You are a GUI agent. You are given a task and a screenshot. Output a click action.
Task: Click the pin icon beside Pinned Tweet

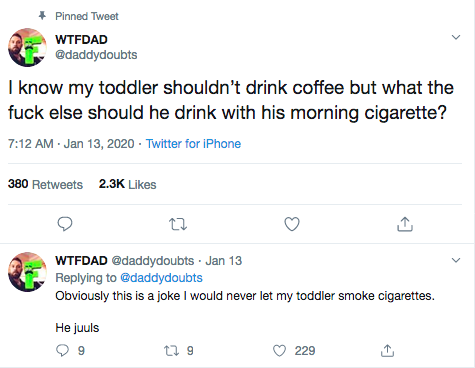[x=42, y=15]
